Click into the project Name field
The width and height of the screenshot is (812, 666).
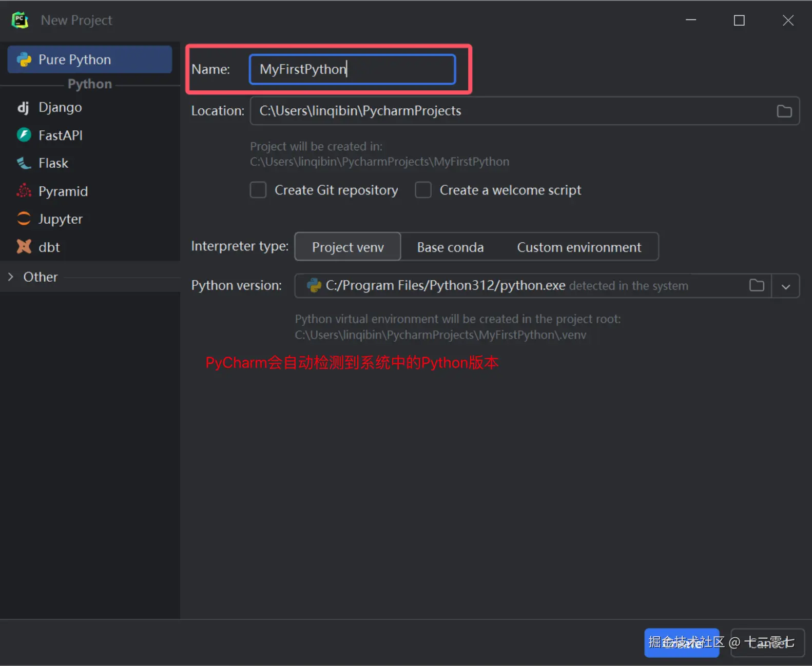[x=353, y=69]
